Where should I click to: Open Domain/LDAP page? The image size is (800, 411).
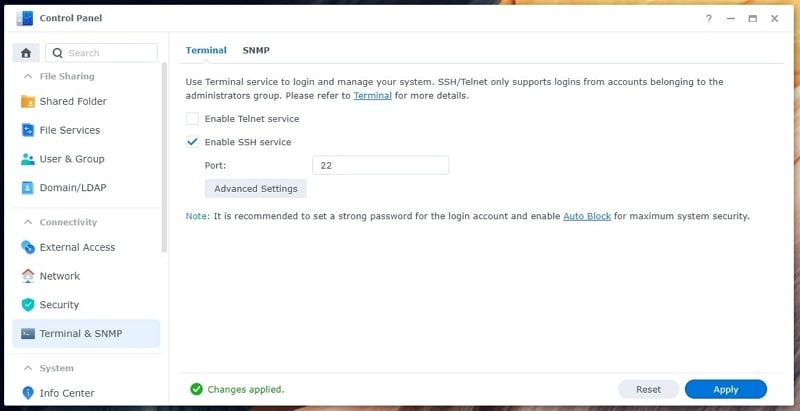86,188
